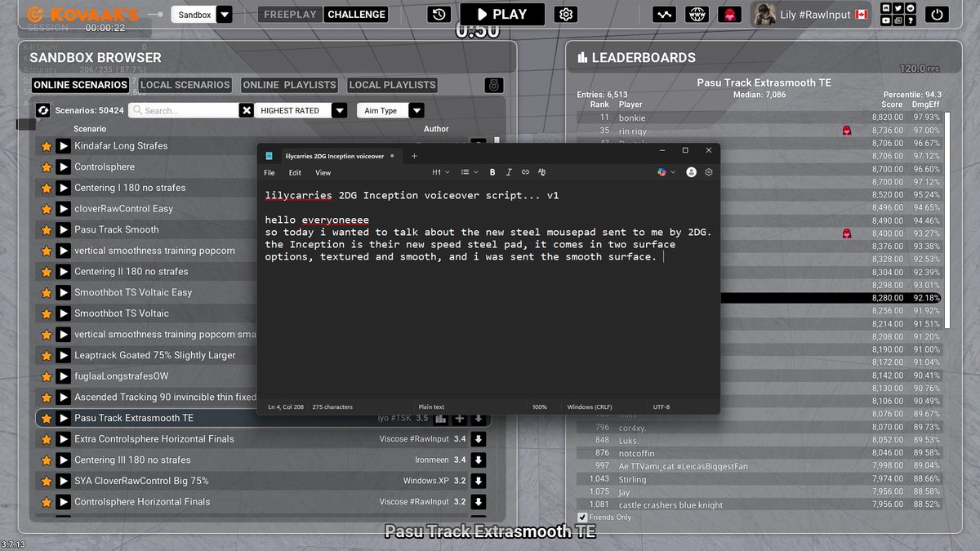This screenshot has height=551, width=980.
Task: Open Notepad File menu
Action: point(269,172)
